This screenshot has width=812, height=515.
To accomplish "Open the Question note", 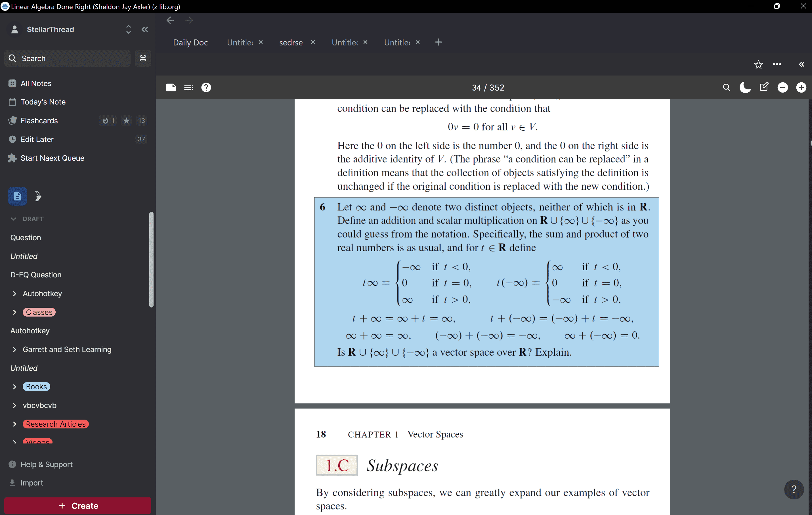I will point(26,237).
